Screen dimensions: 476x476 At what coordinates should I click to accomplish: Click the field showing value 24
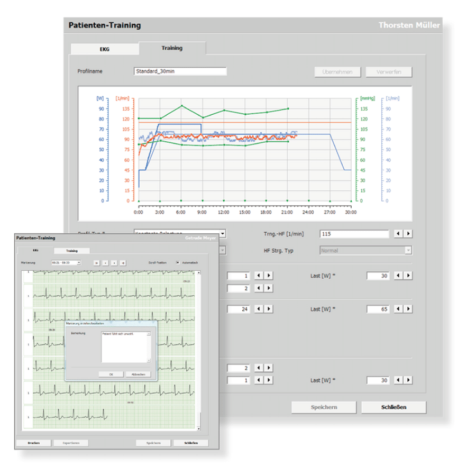(x=239, y=309)
